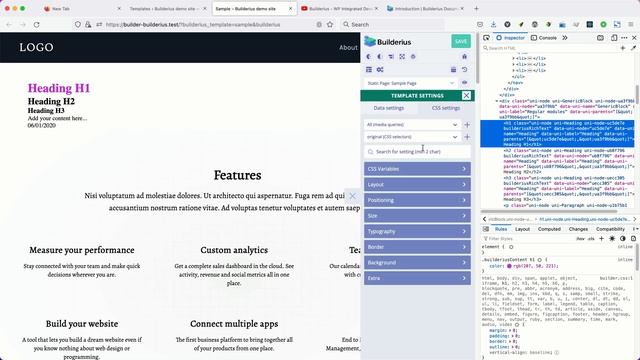Click the purple Heading H1 text
This screenshot has height=360, width=640.
(59, 88)
